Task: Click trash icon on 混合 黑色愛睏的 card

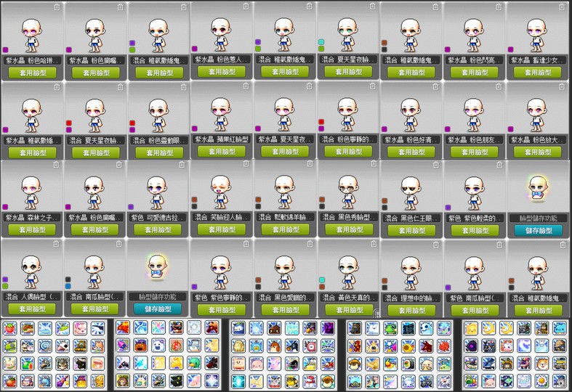Action: [x=310, y=244]
